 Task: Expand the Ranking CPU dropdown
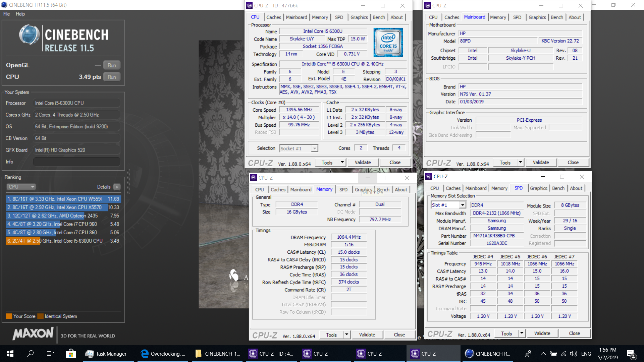click(21, 187)
